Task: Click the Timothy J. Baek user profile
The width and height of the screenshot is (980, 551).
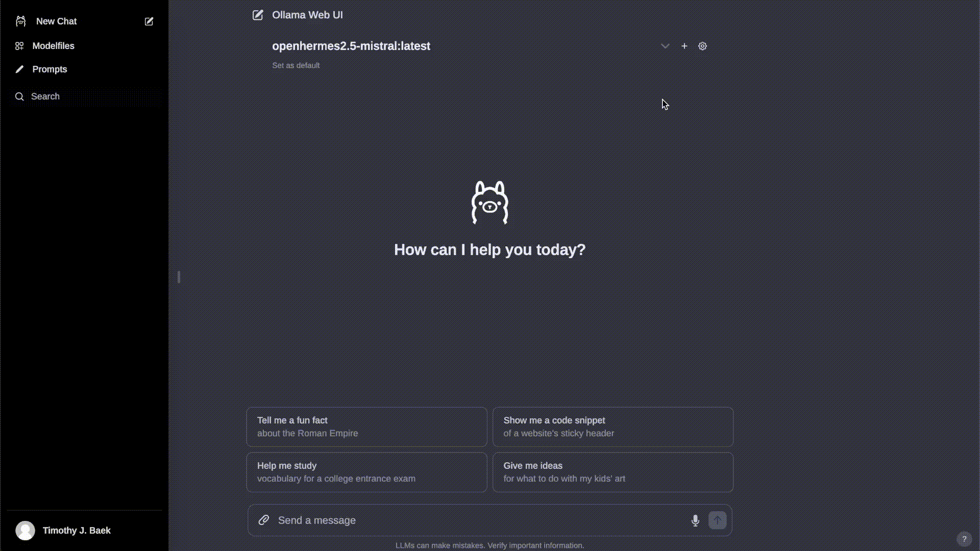Action: 77,530
